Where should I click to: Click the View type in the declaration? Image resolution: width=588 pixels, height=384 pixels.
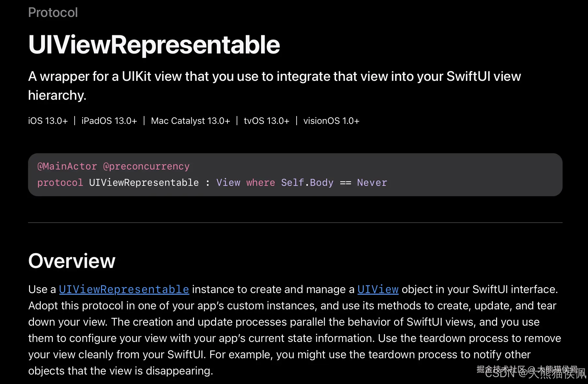pyautogui.click(x=228, y=183)
